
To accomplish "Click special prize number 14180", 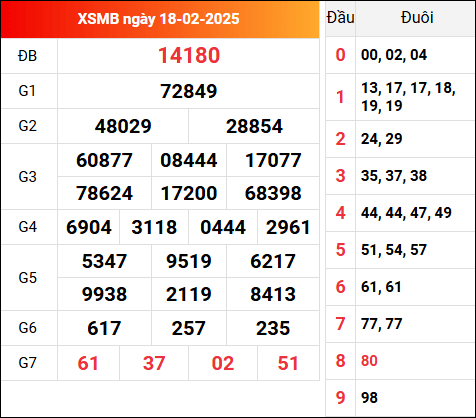I will (x=189, y=55).
